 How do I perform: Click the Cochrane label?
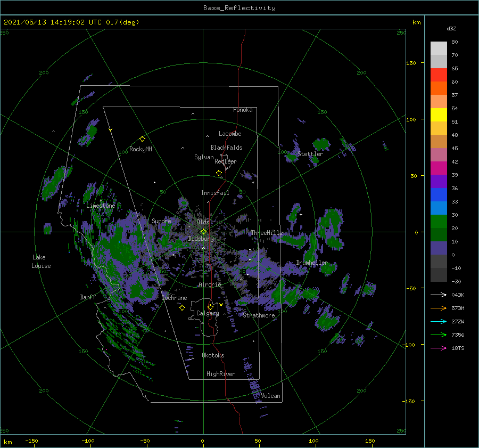click(x=174, y=298)
